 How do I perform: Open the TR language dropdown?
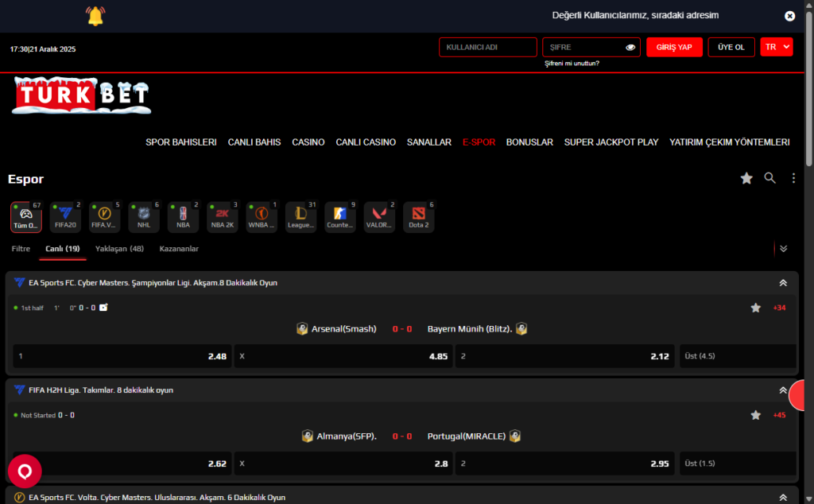pos(776,47)
